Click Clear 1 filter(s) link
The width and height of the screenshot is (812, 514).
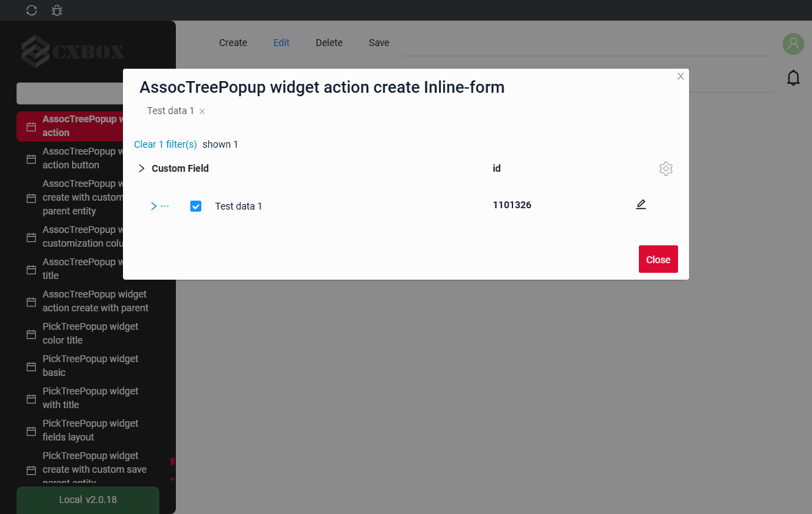coord(165,144)
